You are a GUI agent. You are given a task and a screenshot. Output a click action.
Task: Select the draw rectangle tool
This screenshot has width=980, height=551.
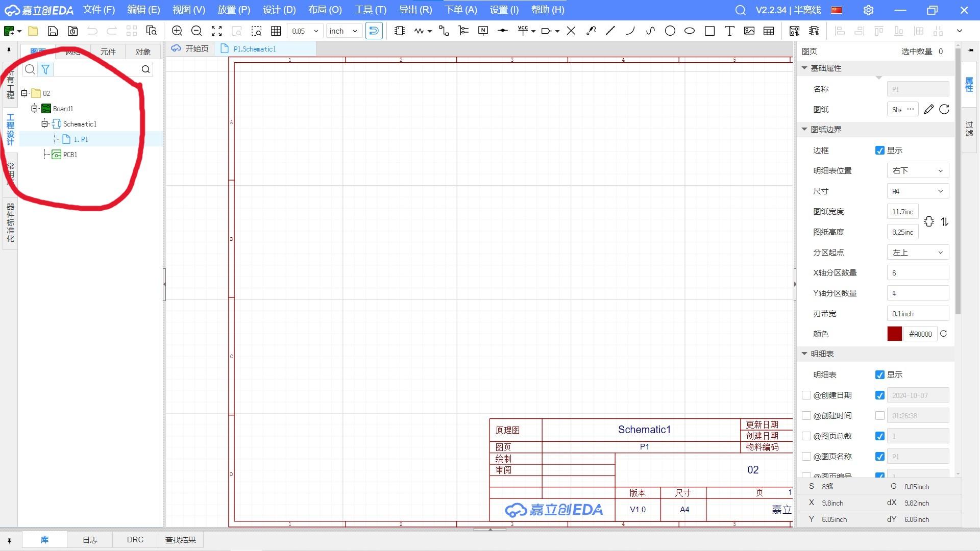click(x=709, y=31)
